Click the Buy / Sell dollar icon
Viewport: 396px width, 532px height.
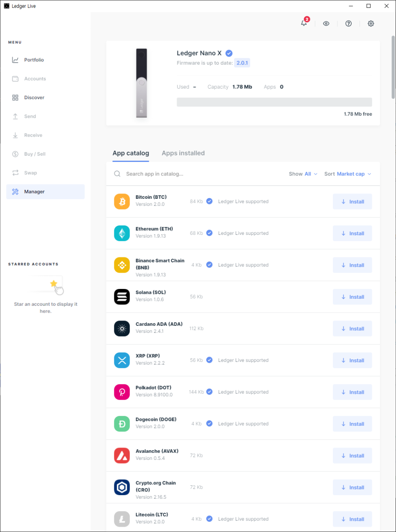click(x=15, y=154)
